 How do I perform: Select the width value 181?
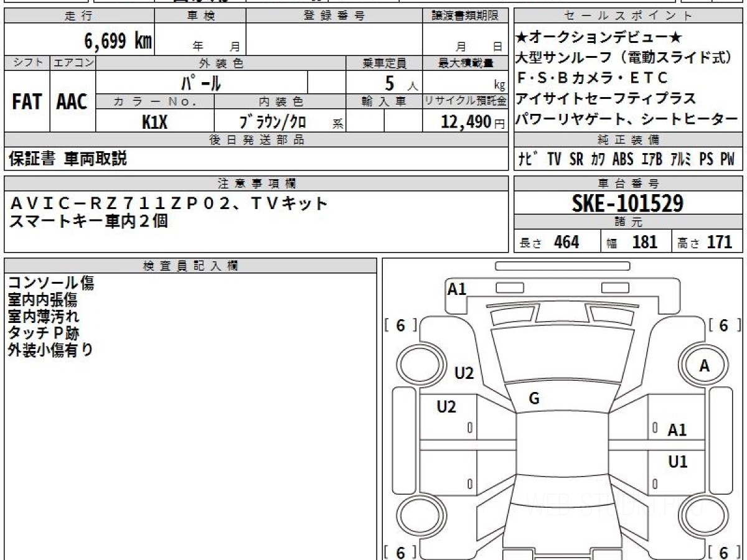click(x=644, y=242)
